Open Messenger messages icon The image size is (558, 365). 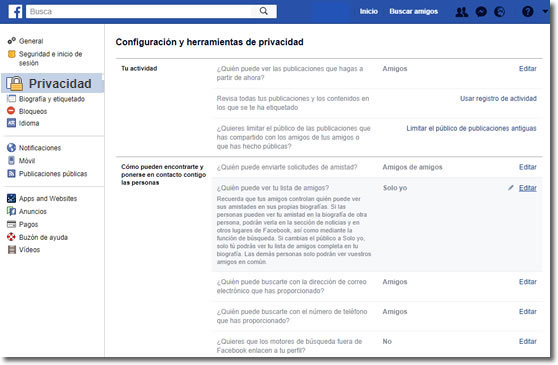[x=481, y=12]
